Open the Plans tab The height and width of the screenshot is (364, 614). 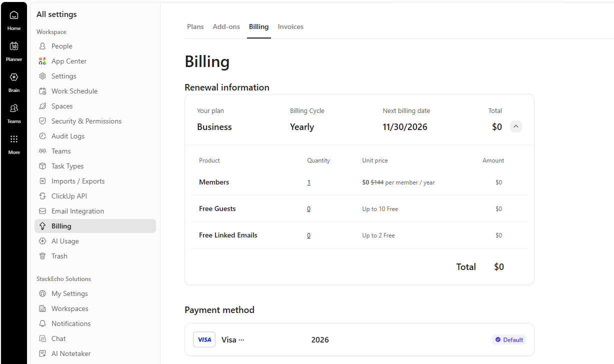click(195, 26)
